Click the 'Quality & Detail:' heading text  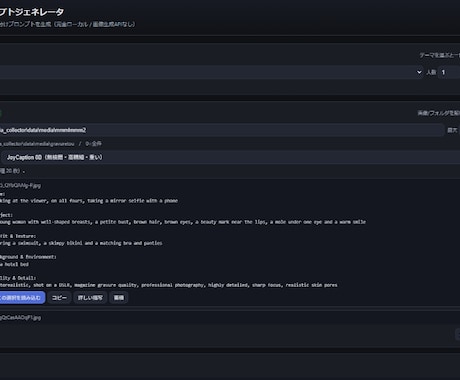click(x=18, y=278)
